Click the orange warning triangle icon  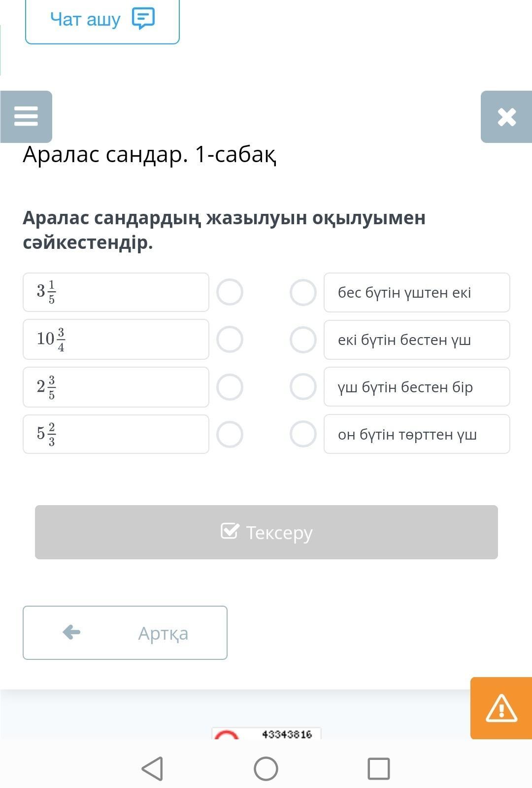(501, 708)
